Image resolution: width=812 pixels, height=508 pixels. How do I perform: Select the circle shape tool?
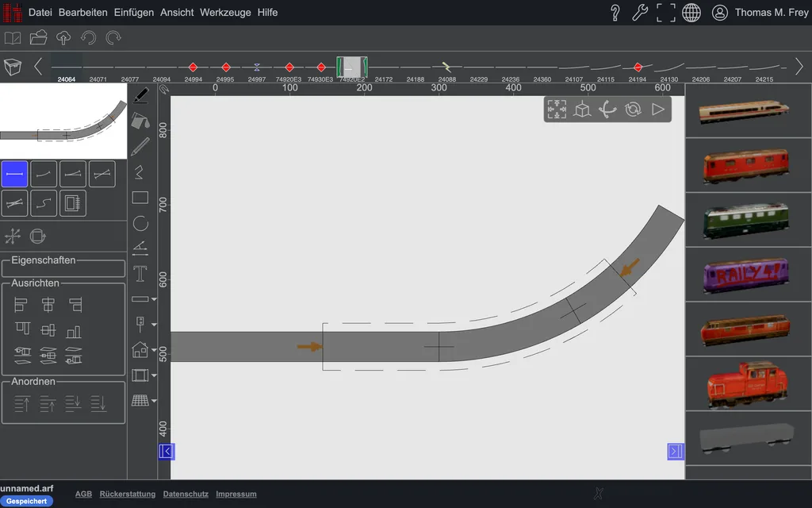pyautogui.click(x=140, y=223)
